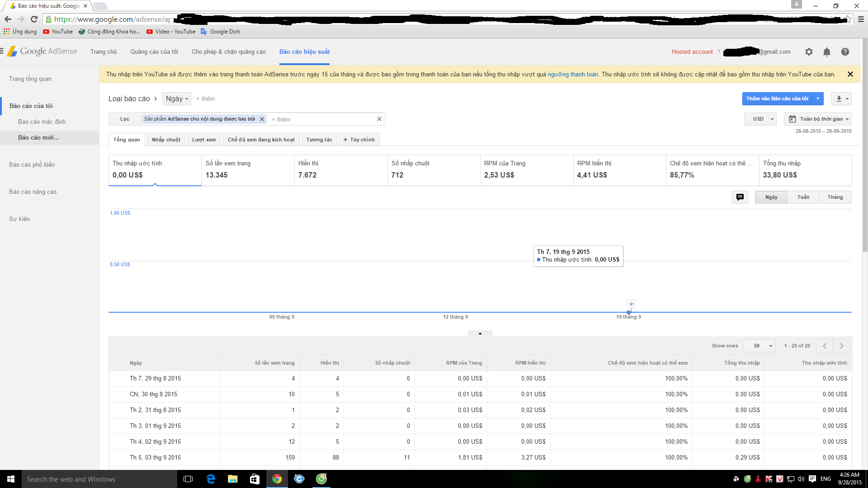Click the Google AdSense logo
Viewport: 868px width, 488px height.
click(x=42, y=52)
